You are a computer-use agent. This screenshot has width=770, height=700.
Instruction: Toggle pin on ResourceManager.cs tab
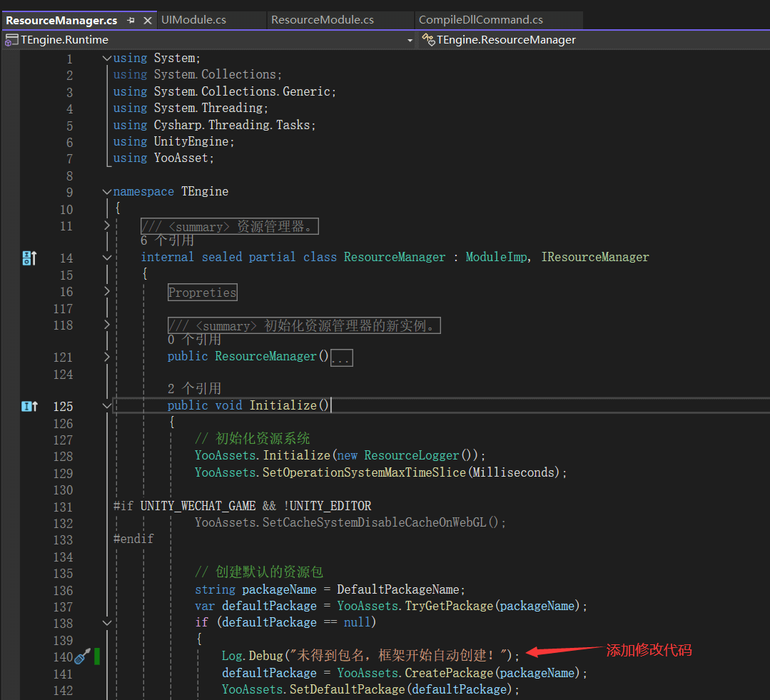pos(131,21)
